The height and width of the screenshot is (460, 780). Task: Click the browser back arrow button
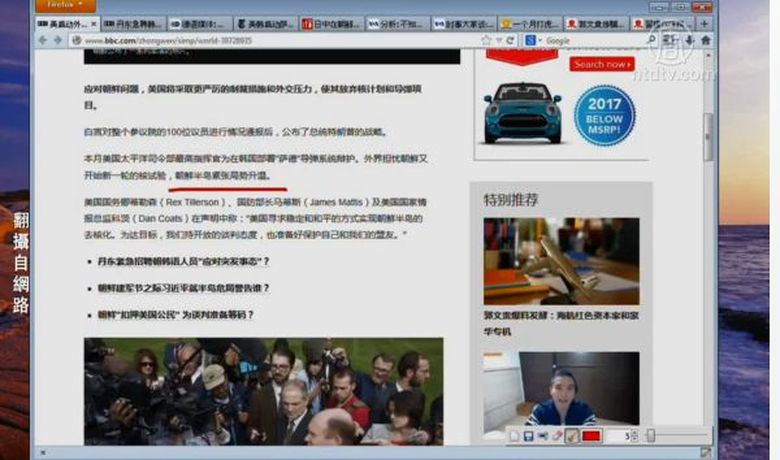click(41, 40)
